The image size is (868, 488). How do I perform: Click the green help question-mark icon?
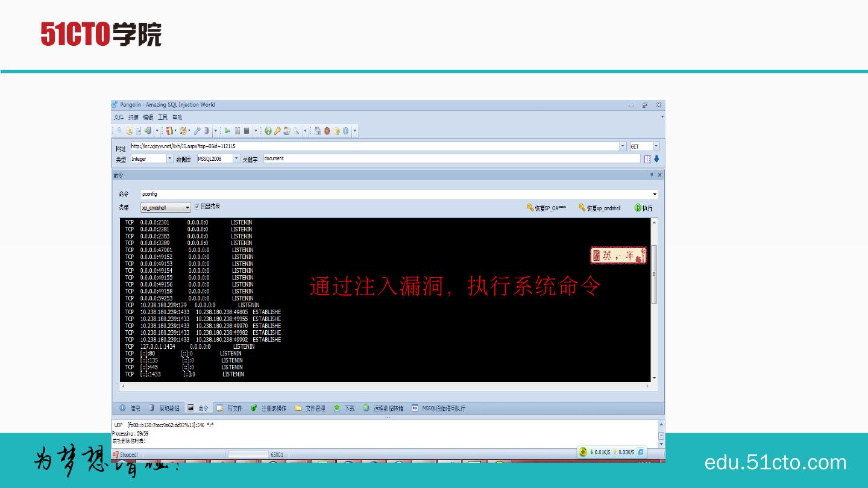pos(268,131)
